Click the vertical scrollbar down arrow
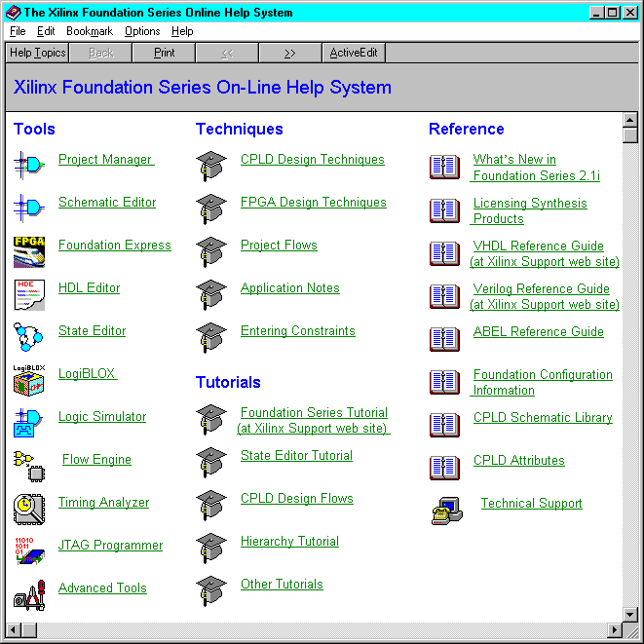Screen dimensions: 644x644 tap(630, 614)
